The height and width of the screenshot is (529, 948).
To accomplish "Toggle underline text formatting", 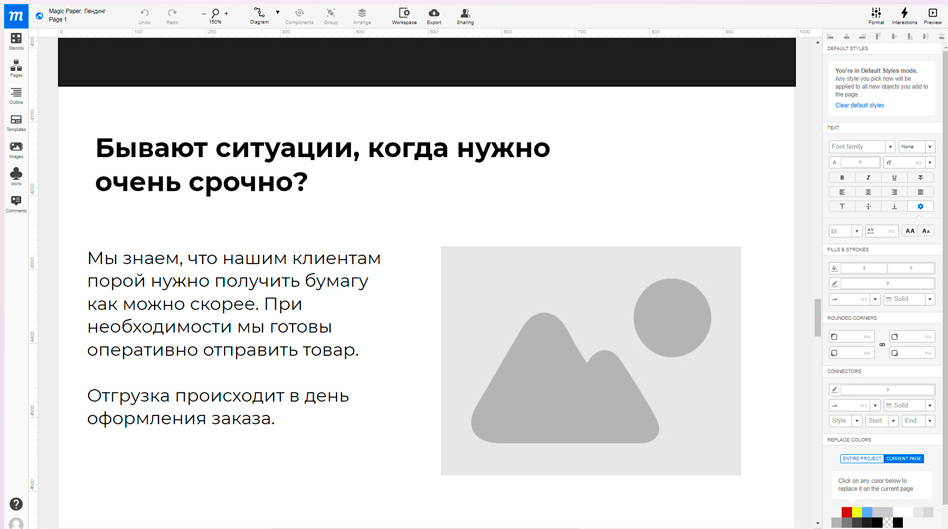I will coord(894,177).
